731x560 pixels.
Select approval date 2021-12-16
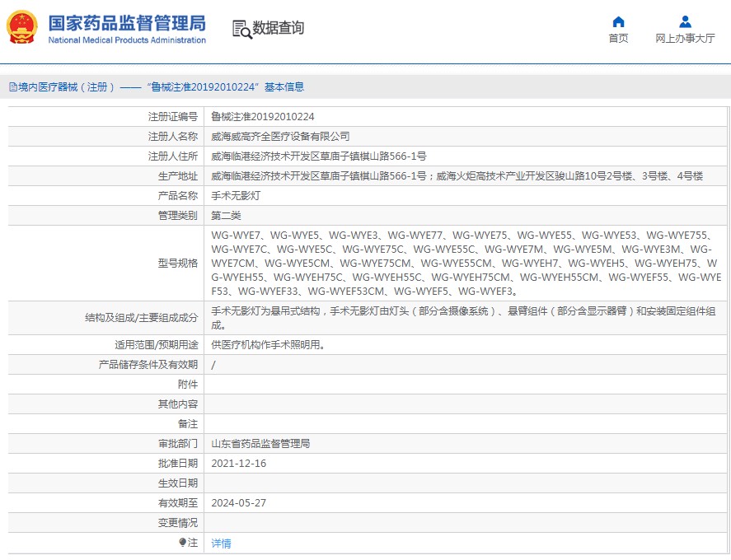(239, 464)
